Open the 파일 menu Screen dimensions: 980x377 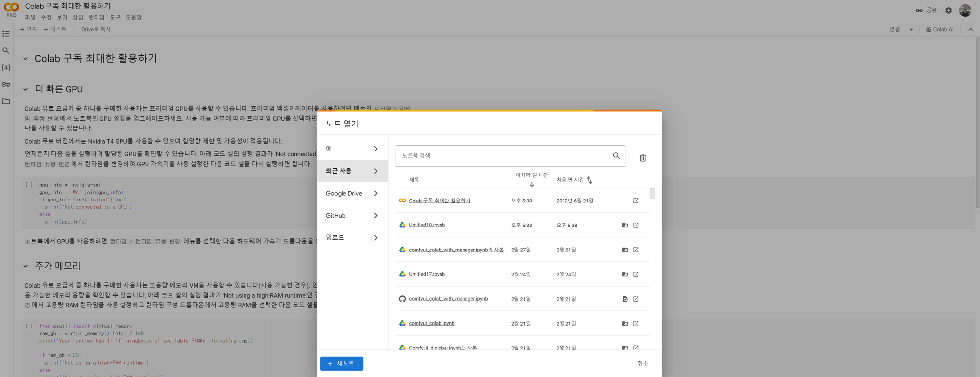point(30,17)
